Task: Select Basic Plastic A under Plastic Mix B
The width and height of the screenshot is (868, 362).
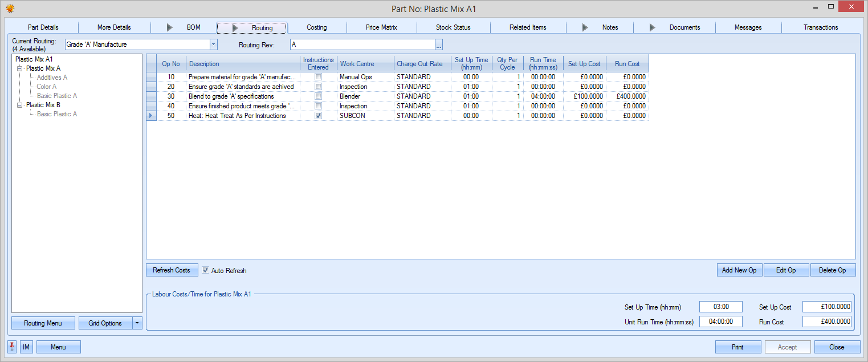Action: click(x=56, y=114)
